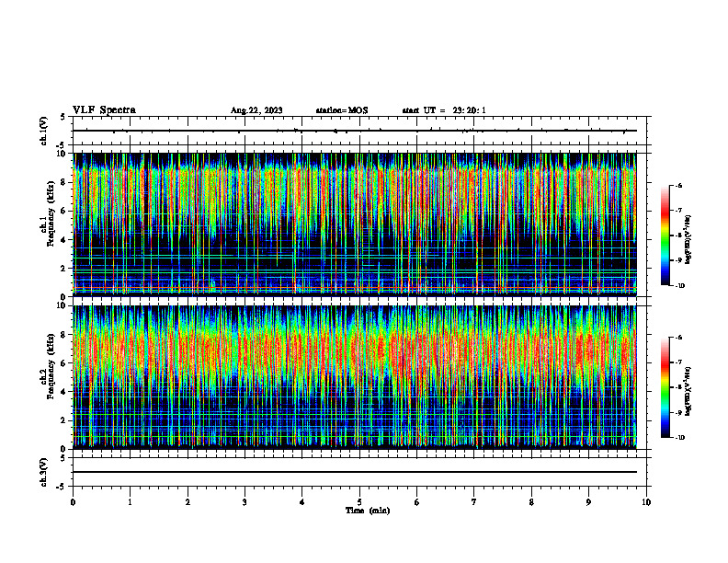The image size is (728, 563).
Task: Click inside the ch.1 spectrogram panel
Action: pyautogui.click(x=355, y=224)
